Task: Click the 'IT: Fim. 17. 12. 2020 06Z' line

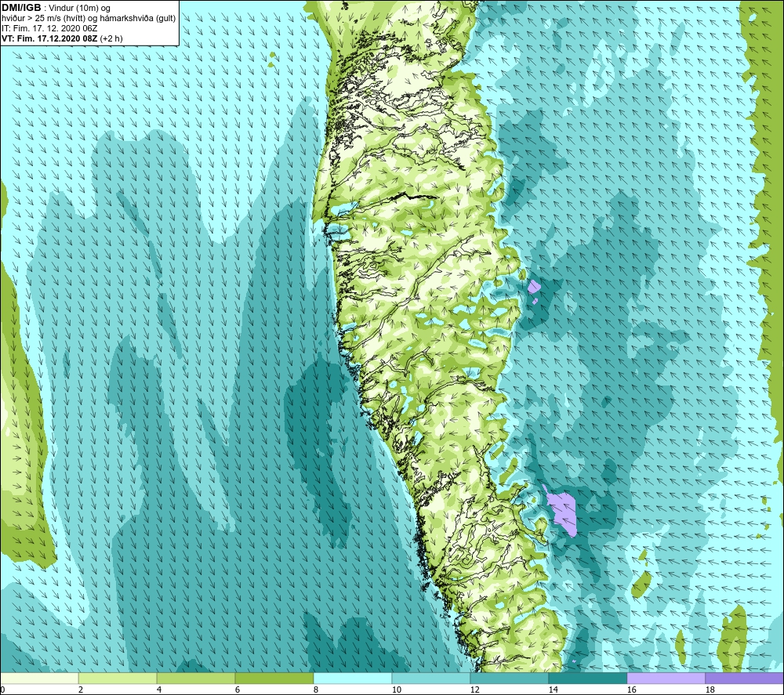Action: coord(49,28)
